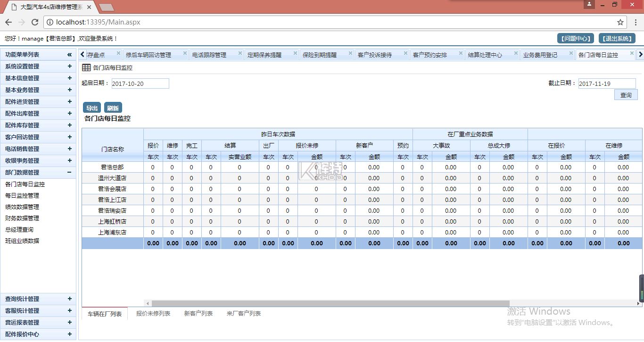Collapse the 部门数据管理 menu section
The height and width of the screenshot is (342, 644).
pyautogui.click(x=69, y=173)
